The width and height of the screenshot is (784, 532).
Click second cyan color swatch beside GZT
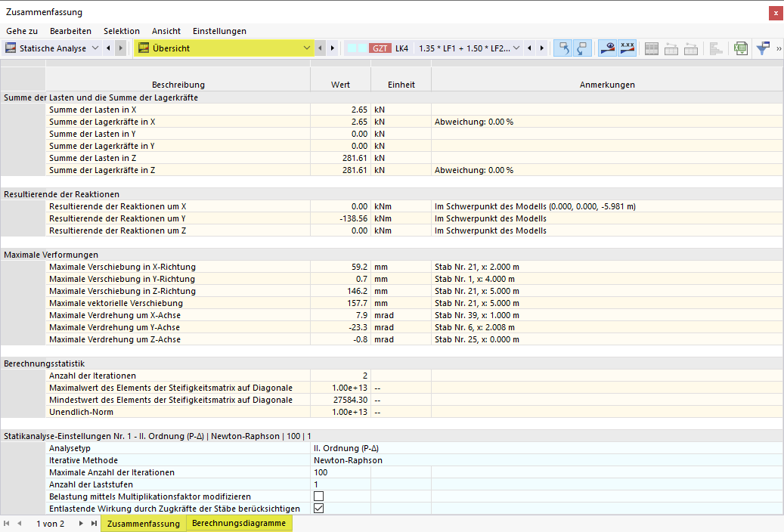point(362,48)
